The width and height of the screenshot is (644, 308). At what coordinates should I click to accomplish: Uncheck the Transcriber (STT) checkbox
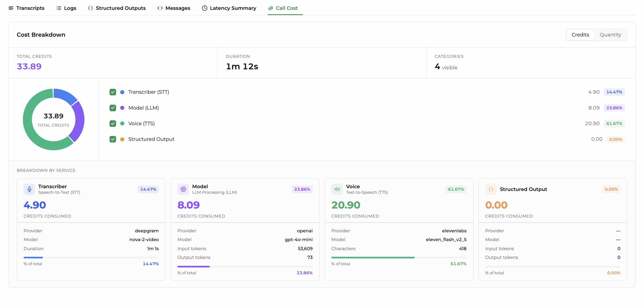pyautogui.click(x=113, y=92)
